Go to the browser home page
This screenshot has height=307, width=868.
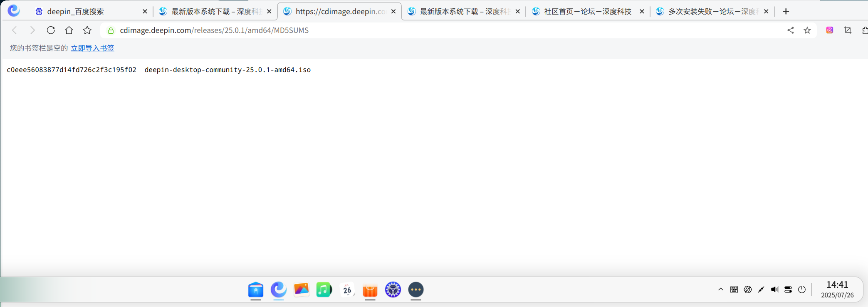tap(69, 30)
